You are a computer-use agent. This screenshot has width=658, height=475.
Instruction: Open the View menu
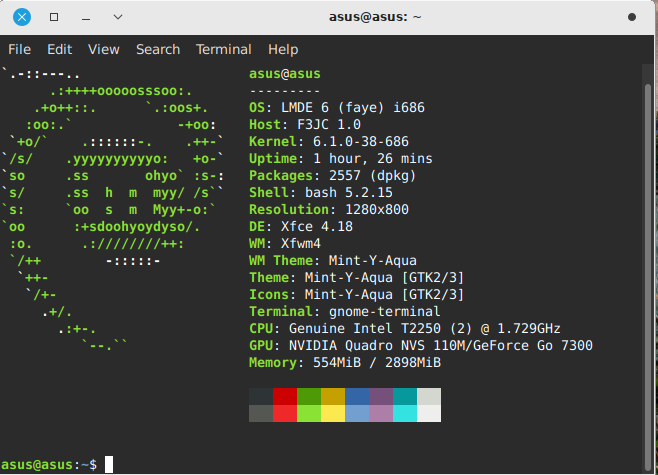pos(104,50)
